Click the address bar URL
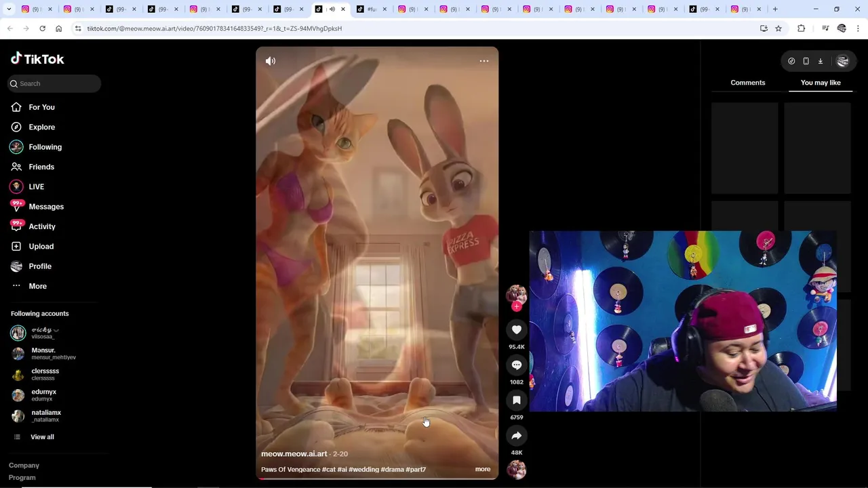The width and height of the screenshot is (868, 488). coord(214,28)
